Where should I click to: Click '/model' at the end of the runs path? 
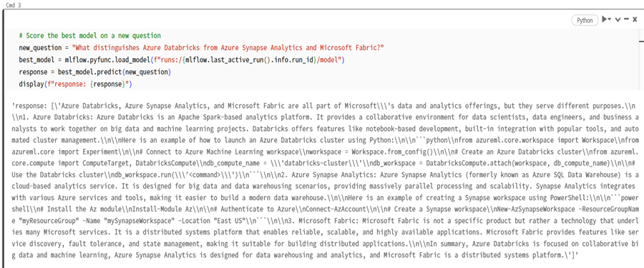tap(328, 60)
